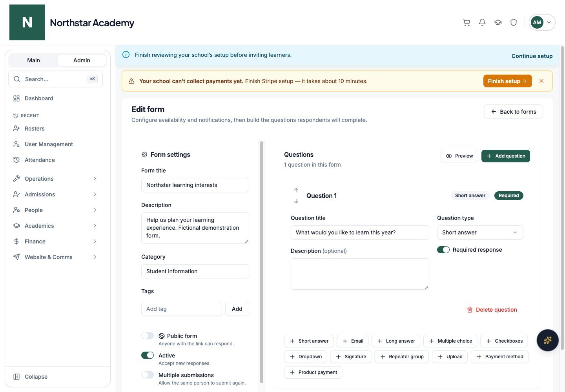
Task: Click the info icon in setup banner
Action: (126, 55)
